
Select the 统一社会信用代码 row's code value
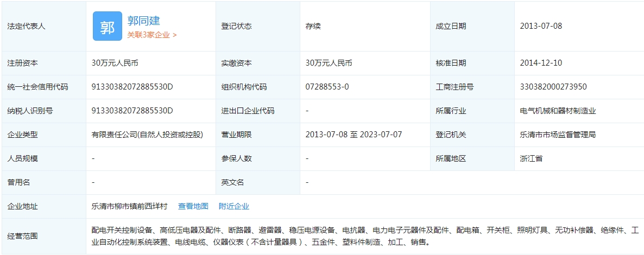132,87
